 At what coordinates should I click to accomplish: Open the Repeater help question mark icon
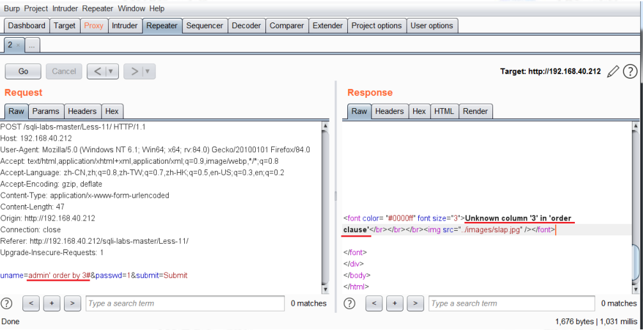tap(630, 72)
